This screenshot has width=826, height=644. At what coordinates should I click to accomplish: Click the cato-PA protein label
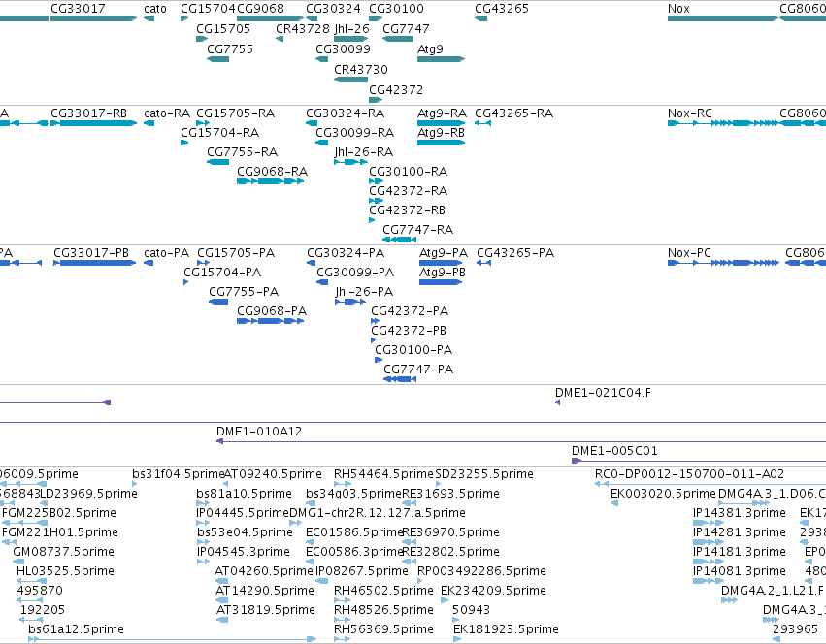167,253
